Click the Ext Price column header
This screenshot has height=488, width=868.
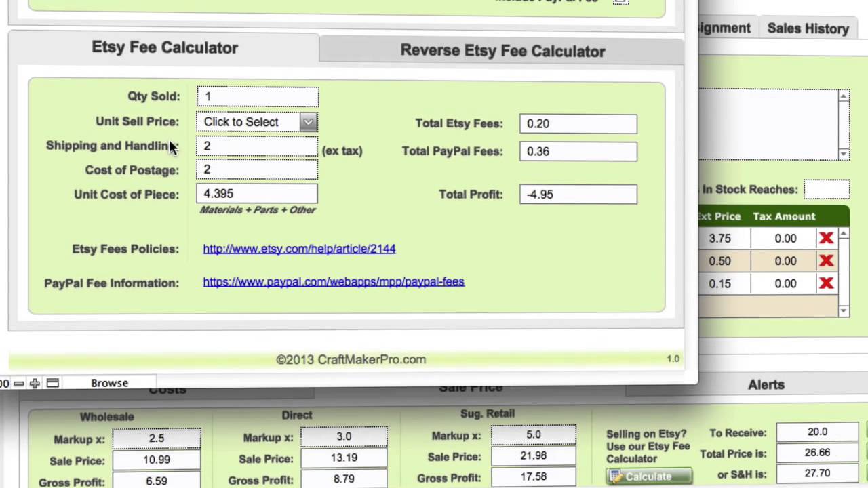click(x=719, y=216)
